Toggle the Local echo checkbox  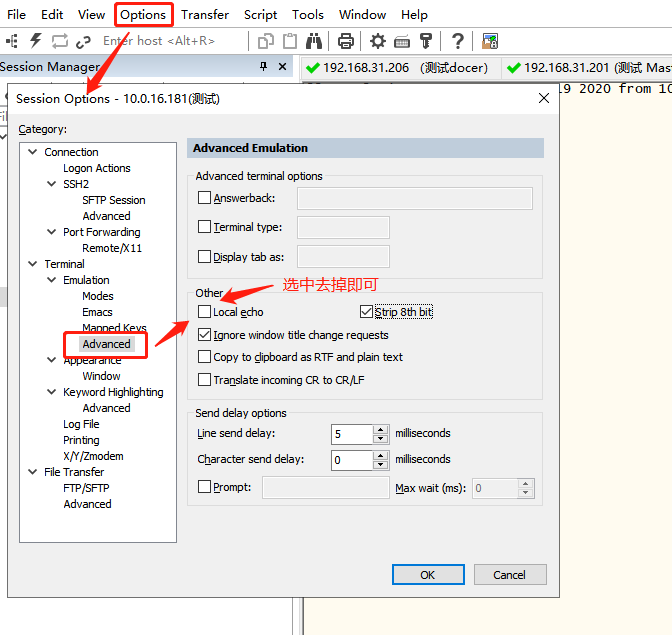pyautogui.click(x=204, y=312)
